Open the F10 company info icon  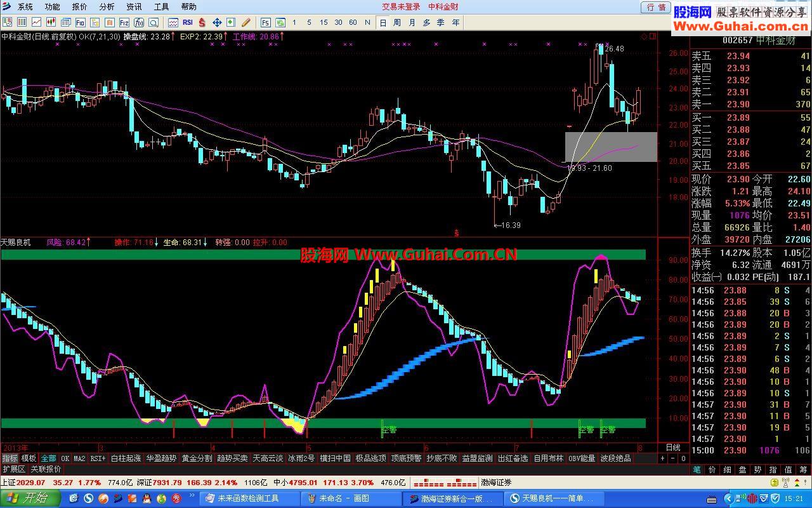[x=81, y=22]
